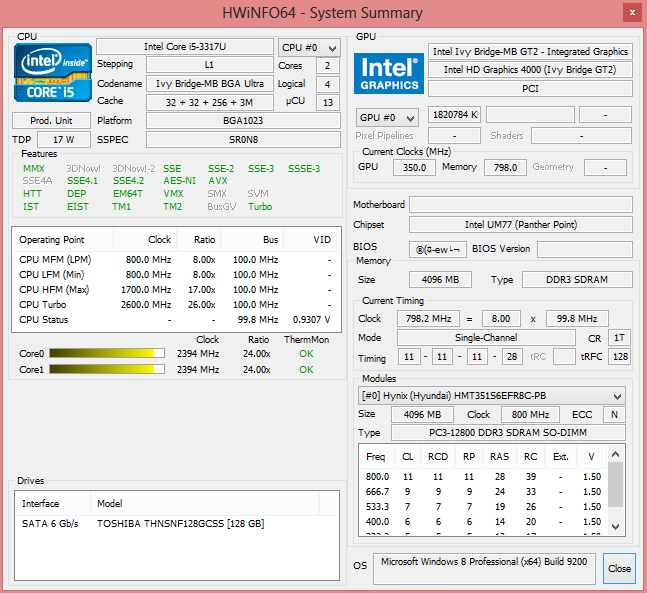Image resolution: width=647 pixels, height=593 pixels.
Task: Click the Core0 ThermMon OK status
Action: (306, 354)
